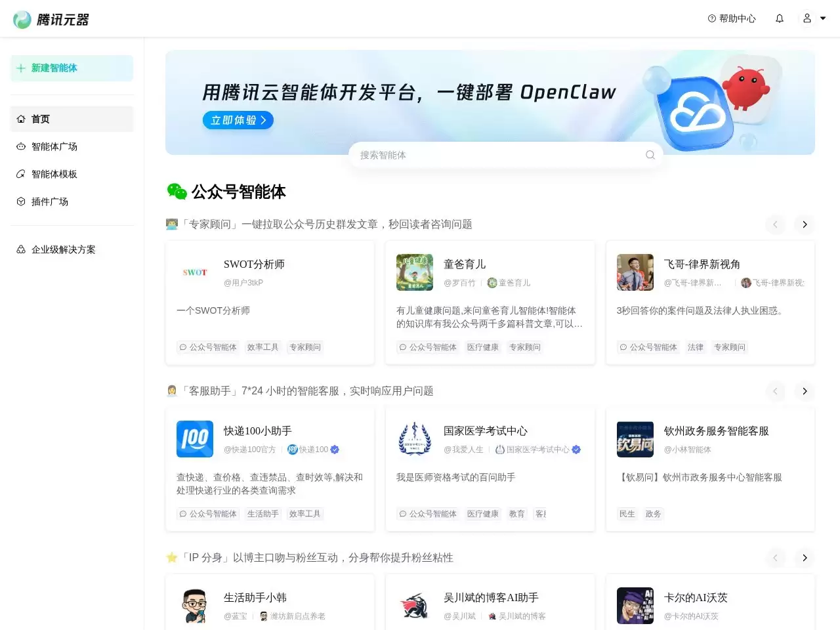
Task: Previous page arrow in IP 分身 row
Action: pyautogui.click(x=775, y=558)
